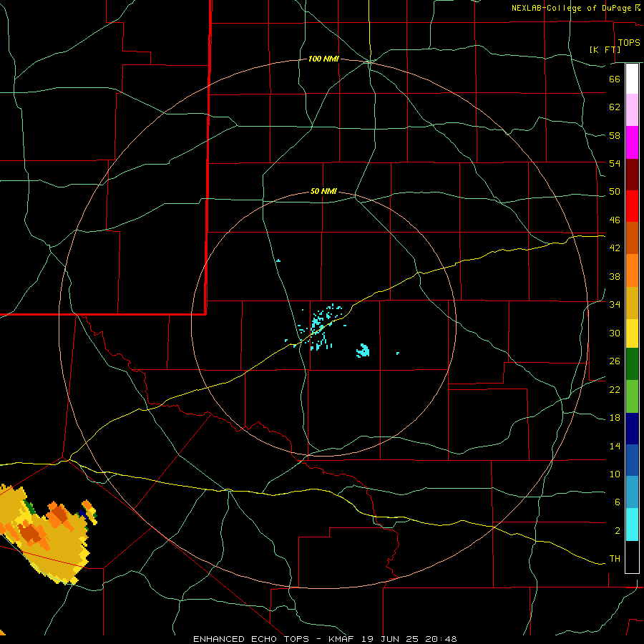Click the "42" legend value
This screenshot has height=644, width=644.
[x=615, y=248]
